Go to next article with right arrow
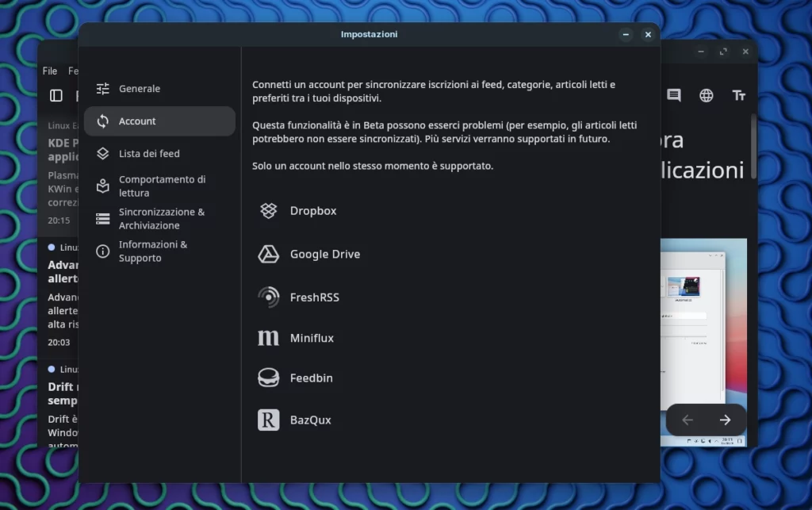Image resolution: width=812 pixels, height=510 pixels. (725, 420)
